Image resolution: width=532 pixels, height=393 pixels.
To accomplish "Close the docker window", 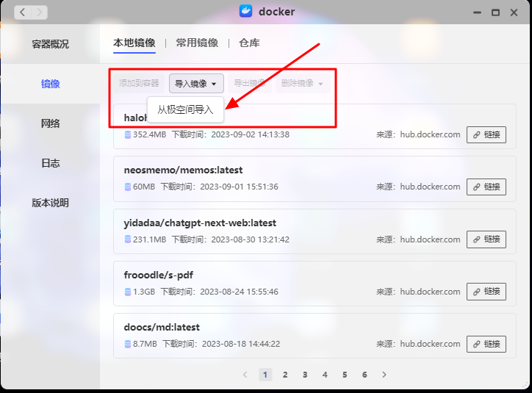I will (x=514, y=12).
